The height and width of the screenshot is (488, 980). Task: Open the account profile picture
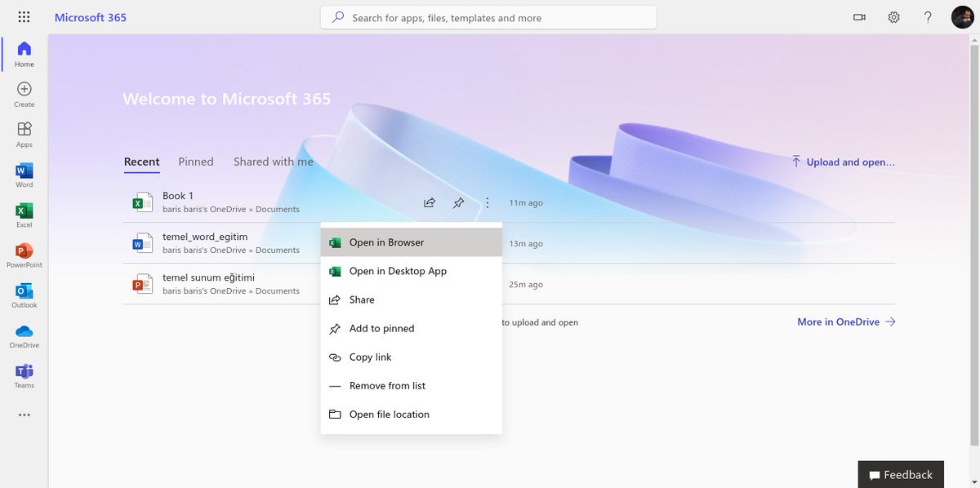pos(961,17)
